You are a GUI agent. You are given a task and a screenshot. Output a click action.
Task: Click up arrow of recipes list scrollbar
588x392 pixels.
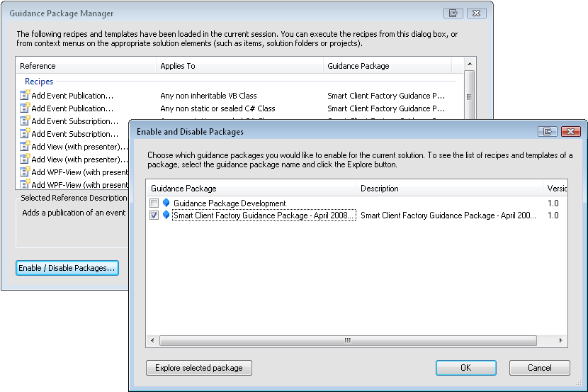click(470, 64)
